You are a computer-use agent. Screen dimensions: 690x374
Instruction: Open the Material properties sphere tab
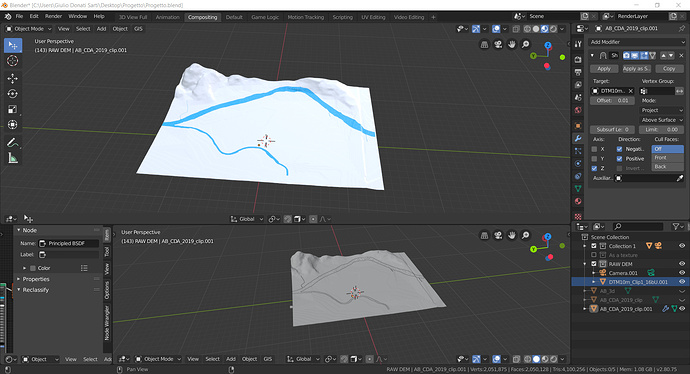pyautogui.click(x=578, y=201)
